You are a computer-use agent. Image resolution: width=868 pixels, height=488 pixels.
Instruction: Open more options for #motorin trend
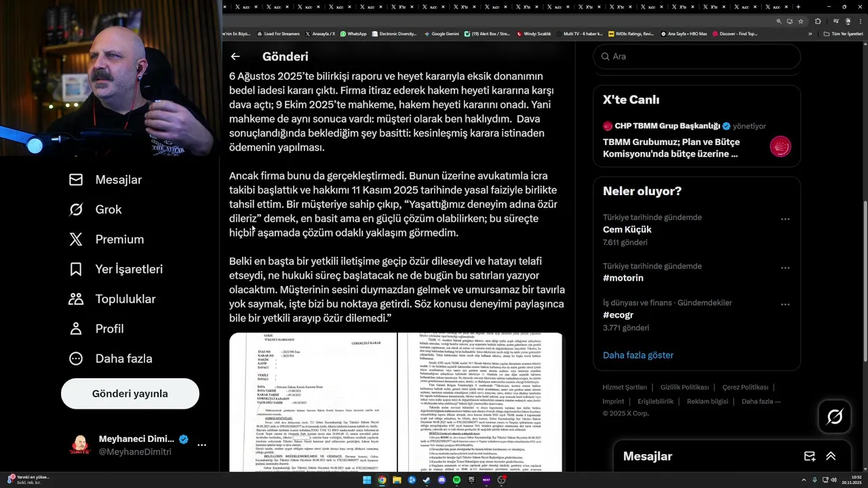point(785,268)
